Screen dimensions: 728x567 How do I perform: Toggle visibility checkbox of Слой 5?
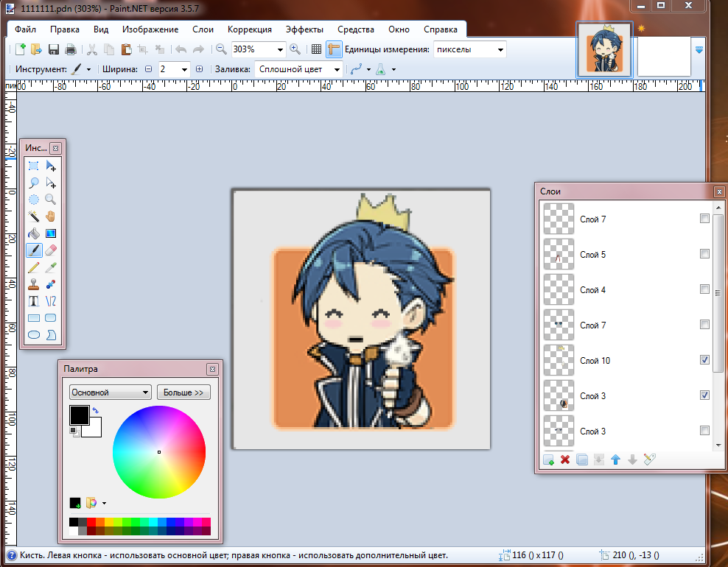pos(704,254)
